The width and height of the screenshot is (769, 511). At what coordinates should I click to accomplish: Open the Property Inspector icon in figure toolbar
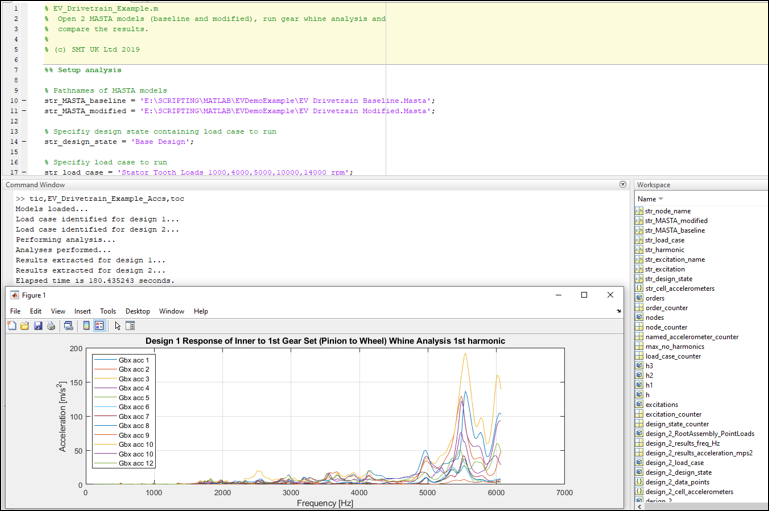click(x=130, y=326)
